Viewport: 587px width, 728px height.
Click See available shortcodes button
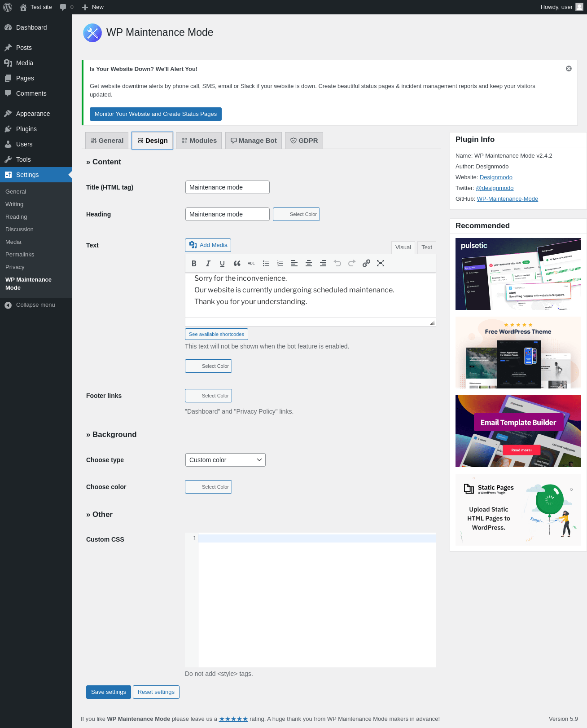[x=216, y=334]
